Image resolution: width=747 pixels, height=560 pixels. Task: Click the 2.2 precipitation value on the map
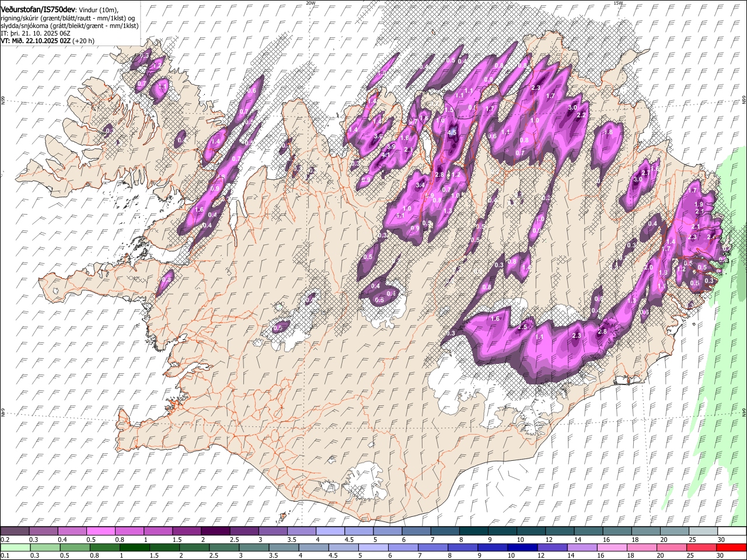[x=581, y=116]
